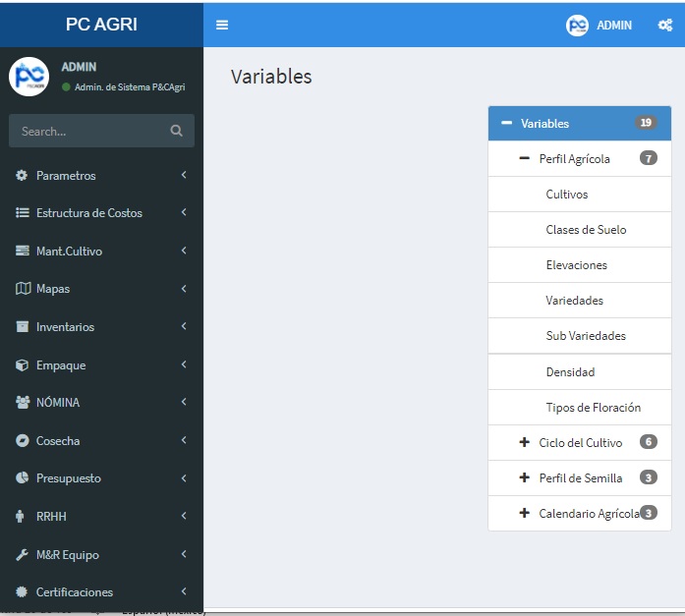Click the search magnifier icon
The height and width of the screenshot is (616, 685).
pyautogui.click(x=176, y=131)
